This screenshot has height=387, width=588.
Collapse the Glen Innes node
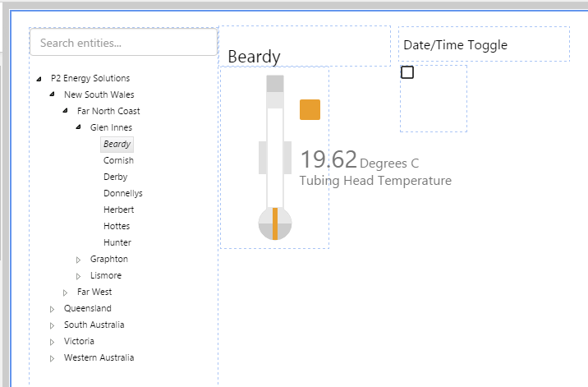pyautogui.click(x=79, y=128)
